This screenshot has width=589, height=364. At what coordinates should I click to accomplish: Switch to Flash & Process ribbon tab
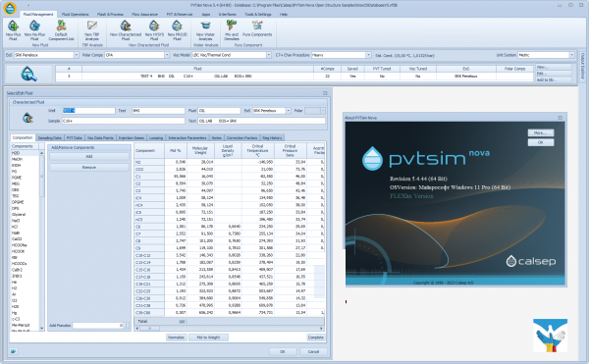coord(110,15)
